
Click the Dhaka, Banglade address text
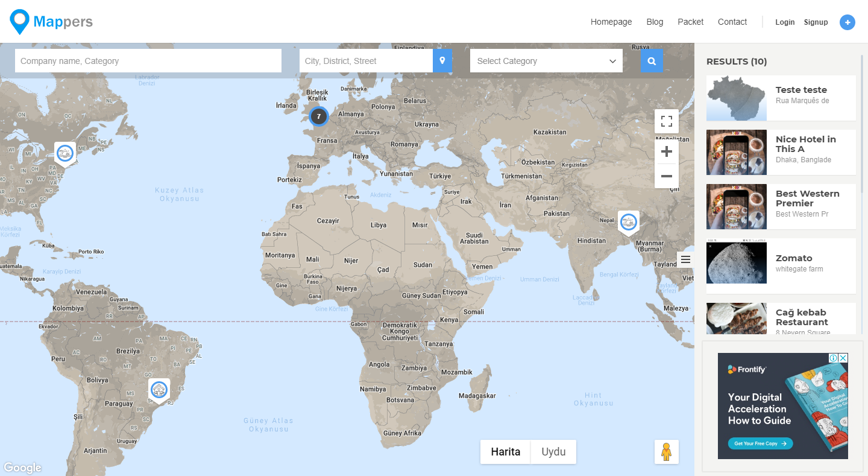[804, 160]
